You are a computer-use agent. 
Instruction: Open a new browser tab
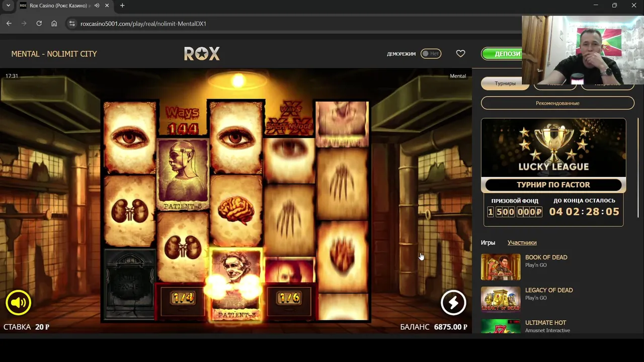(x=122, y=6)
